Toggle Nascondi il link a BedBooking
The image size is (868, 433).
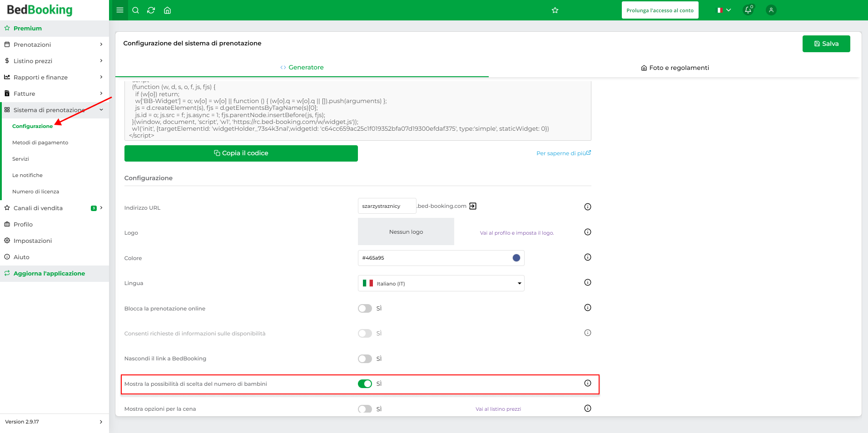click(365, 359)
